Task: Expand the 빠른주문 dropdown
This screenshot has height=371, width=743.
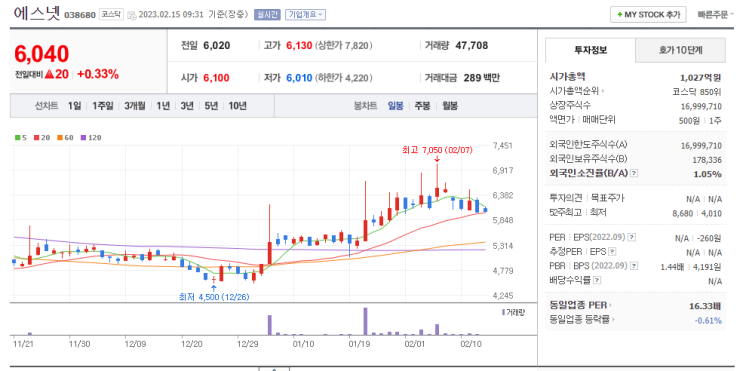Action: click(x=716, y=15)
